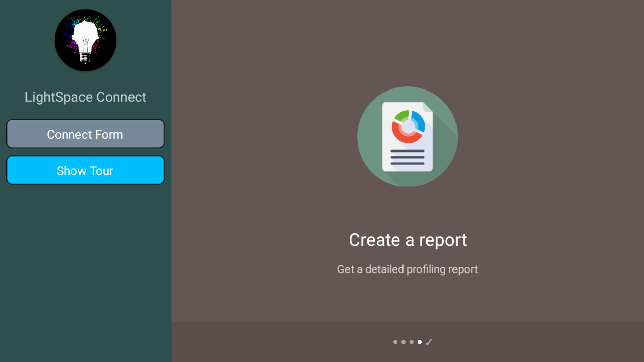Click the text lines on document icon

(x=407, y=157)
